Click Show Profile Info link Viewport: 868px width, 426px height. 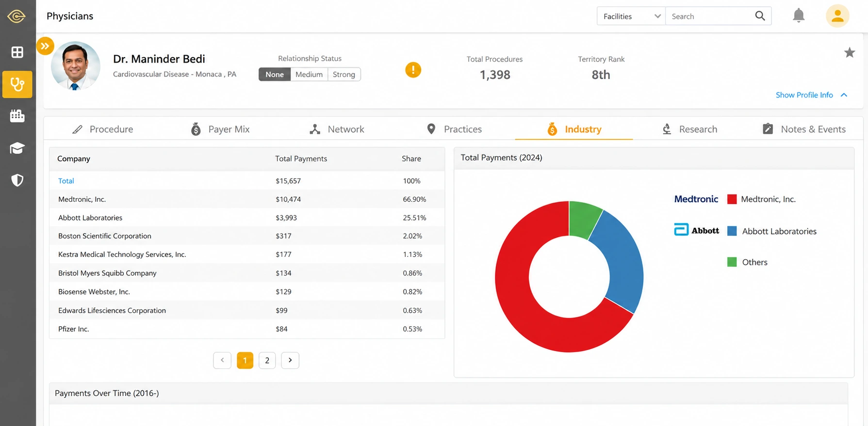(x=804, y=95)
